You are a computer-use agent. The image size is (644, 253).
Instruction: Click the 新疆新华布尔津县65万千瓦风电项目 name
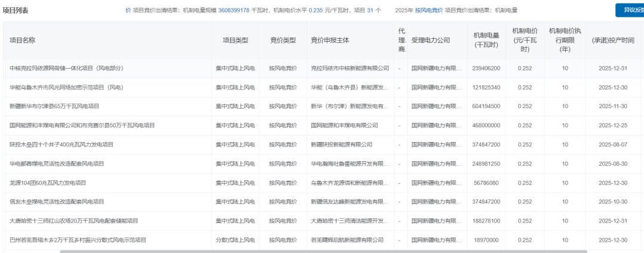click(54, 107)
